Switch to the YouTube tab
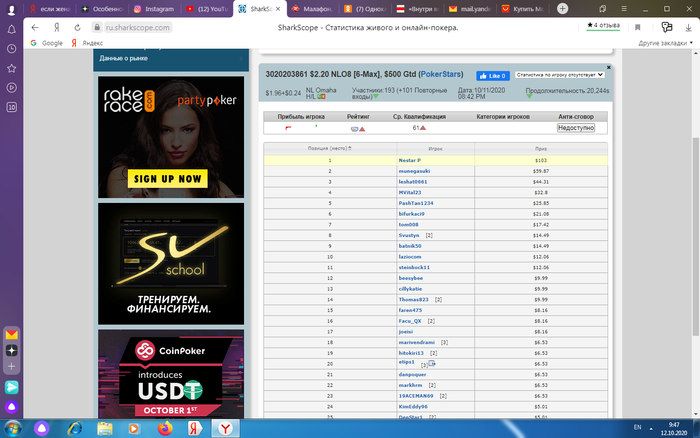 coord(207,9)
